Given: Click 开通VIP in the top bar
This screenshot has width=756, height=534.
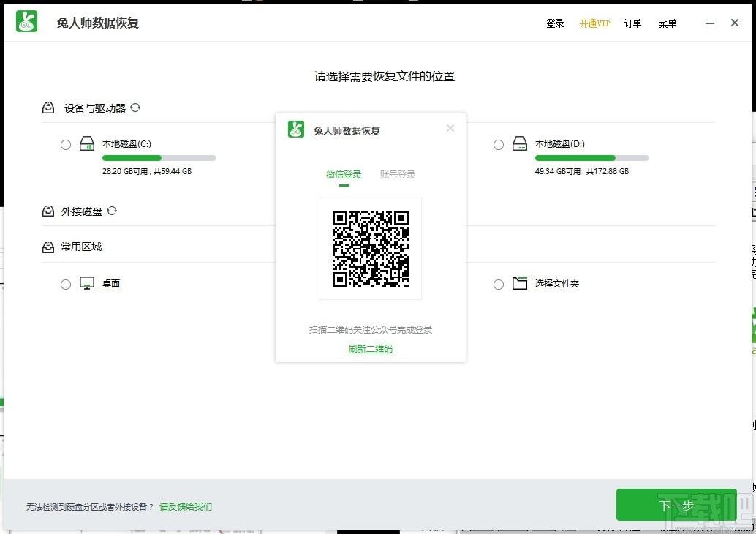Looking at the screenshot, I should pos(594,23).
